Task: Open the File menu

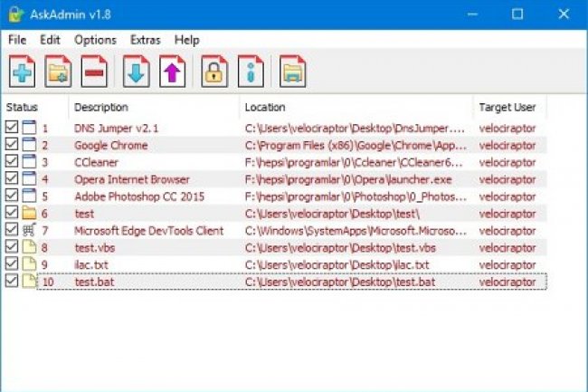Action: [x=17, y=41]
